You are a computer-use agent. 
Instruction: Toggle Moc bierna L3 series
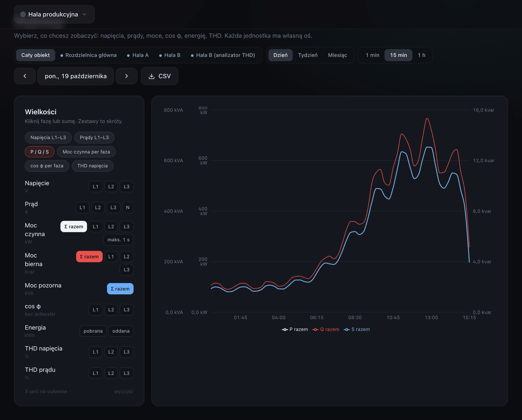click(126, 270)
